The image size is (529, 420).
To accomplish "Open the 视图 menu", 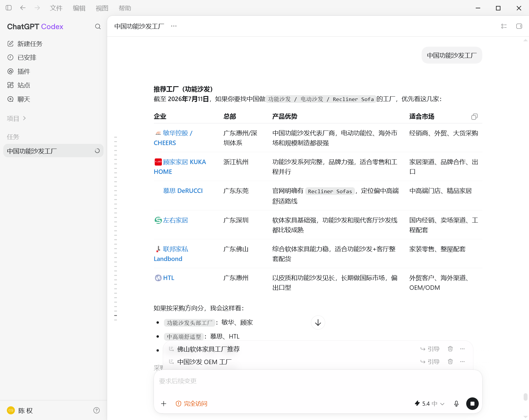I will (102, 8).
